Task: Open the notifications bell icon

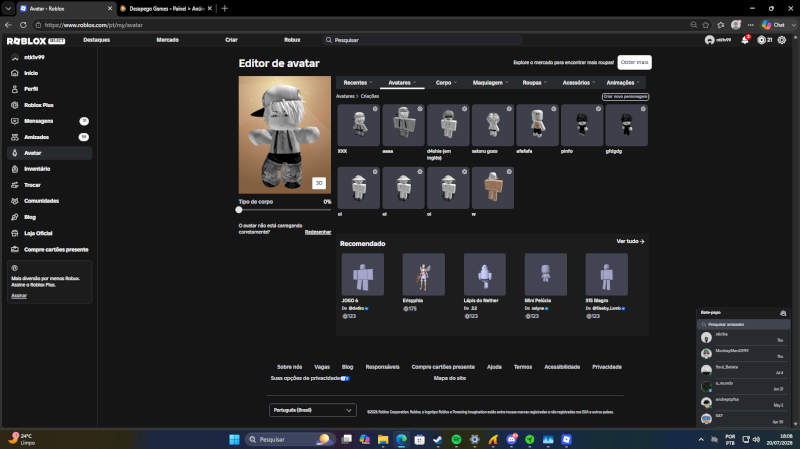Action: pyautogui.click(x=745, y=40)
